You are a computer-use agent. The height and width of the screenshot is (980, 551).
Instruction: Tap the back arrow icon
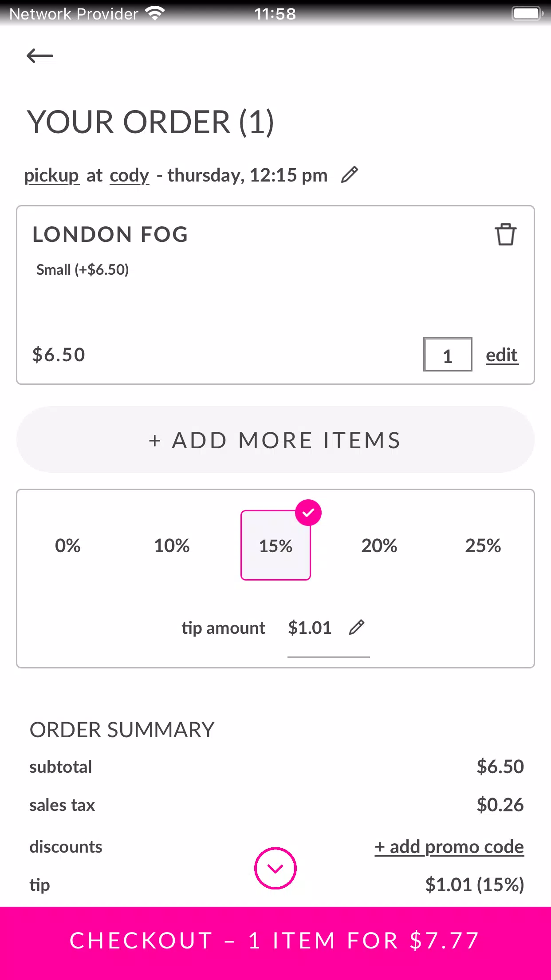point(40,56)
